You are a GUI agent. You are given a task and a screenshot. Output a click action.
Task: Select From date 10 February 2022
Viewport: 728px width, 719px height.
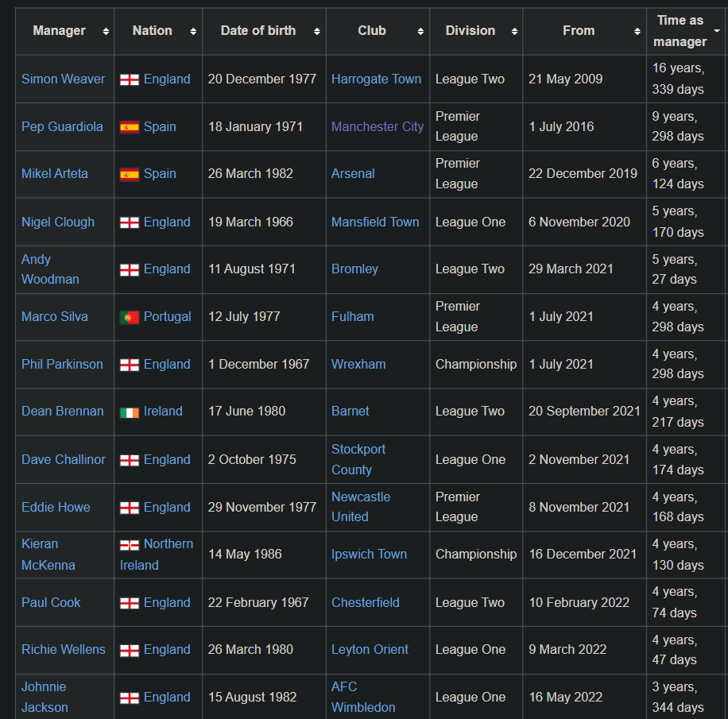point(579,602)
